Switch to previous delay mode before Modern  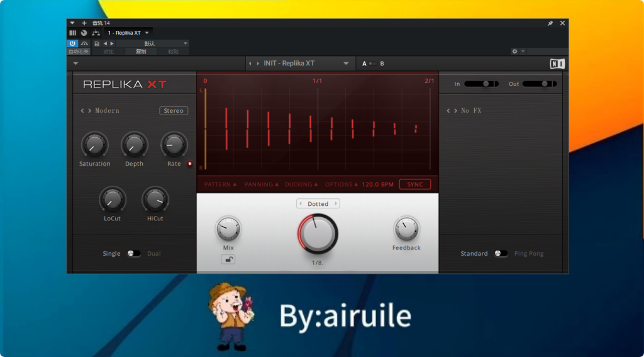click(x=82, y=111)
